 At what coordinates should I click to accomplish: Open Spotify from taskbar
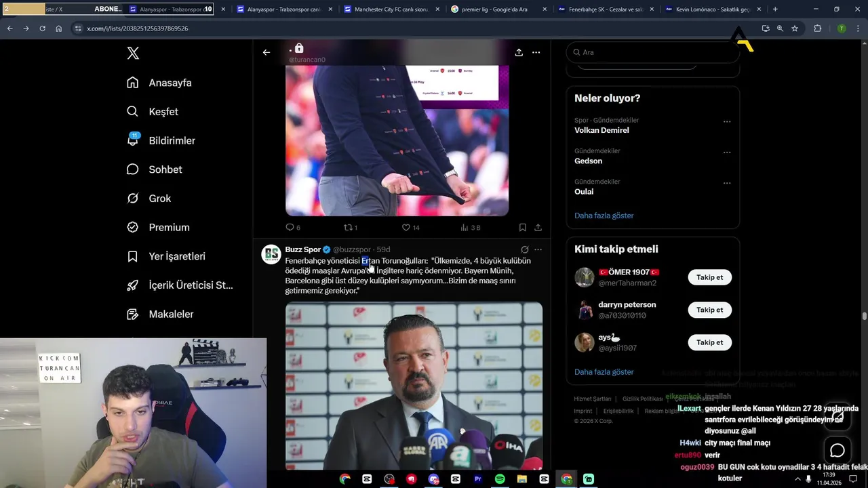500,479
